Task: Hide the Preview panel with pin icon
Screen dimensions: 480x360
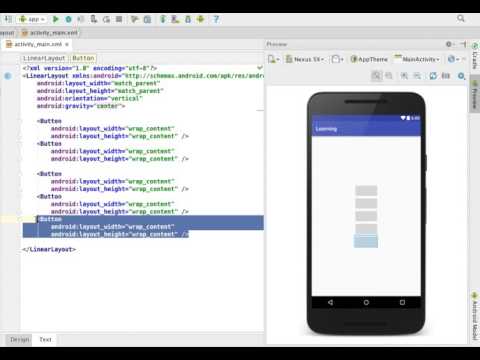Action: 464,44
